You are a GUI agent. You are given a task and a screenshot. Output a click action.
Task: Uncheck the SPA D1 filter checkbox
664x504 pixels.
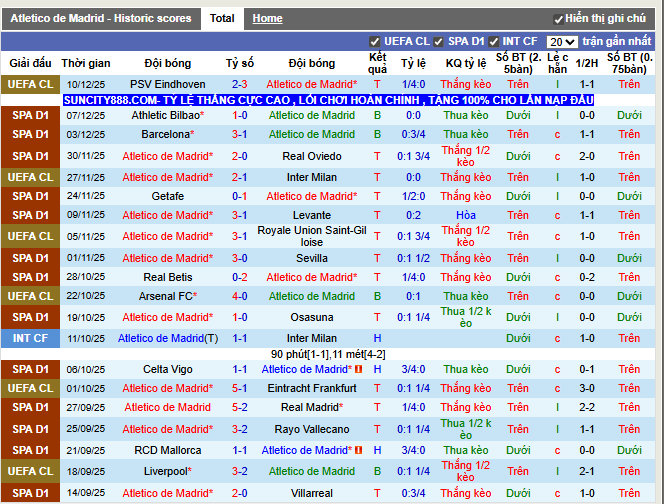(438, 42)
